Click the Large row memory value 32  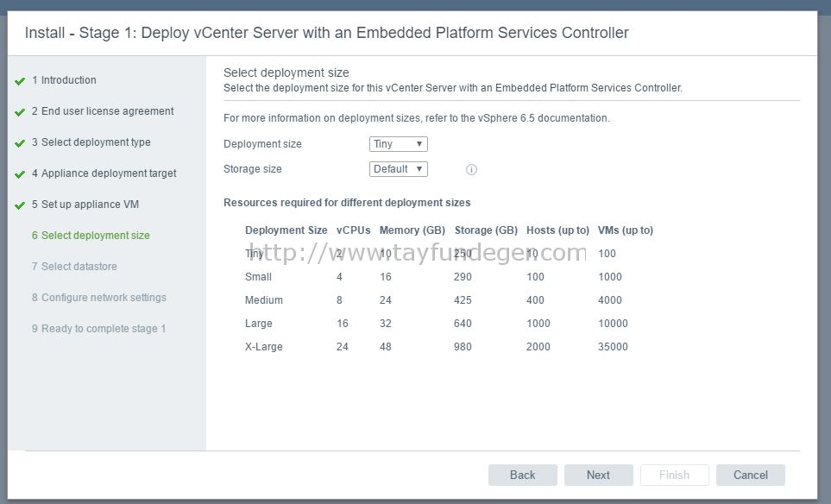coord(385,324)
